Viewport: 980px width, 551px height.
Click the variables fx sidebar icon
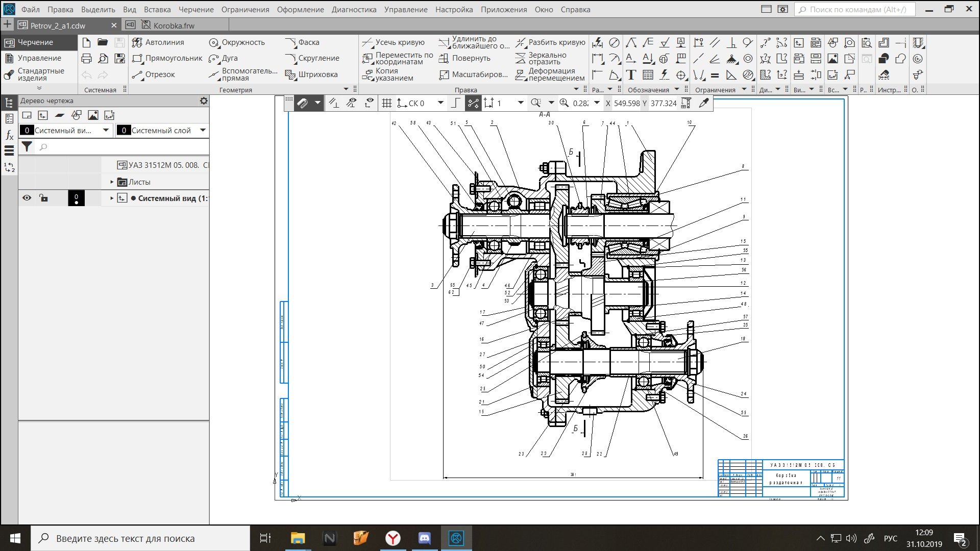click(x=9, y=135)
